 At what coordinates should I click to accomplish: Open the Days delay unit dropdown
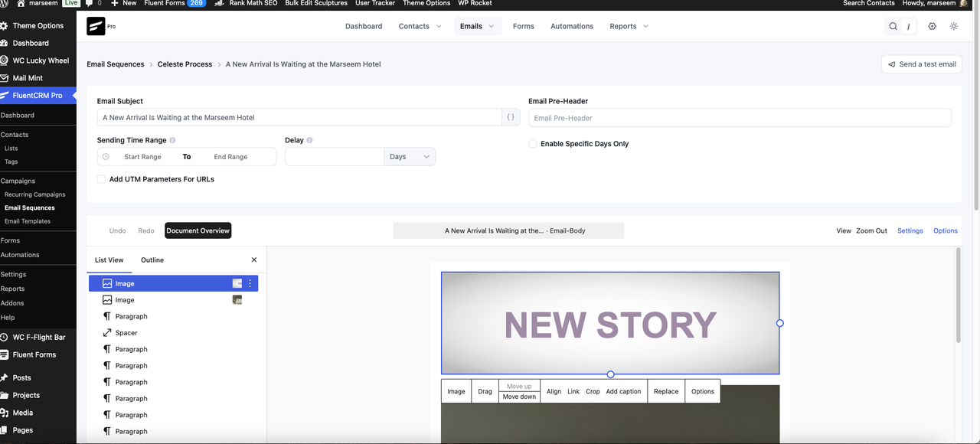410,157
